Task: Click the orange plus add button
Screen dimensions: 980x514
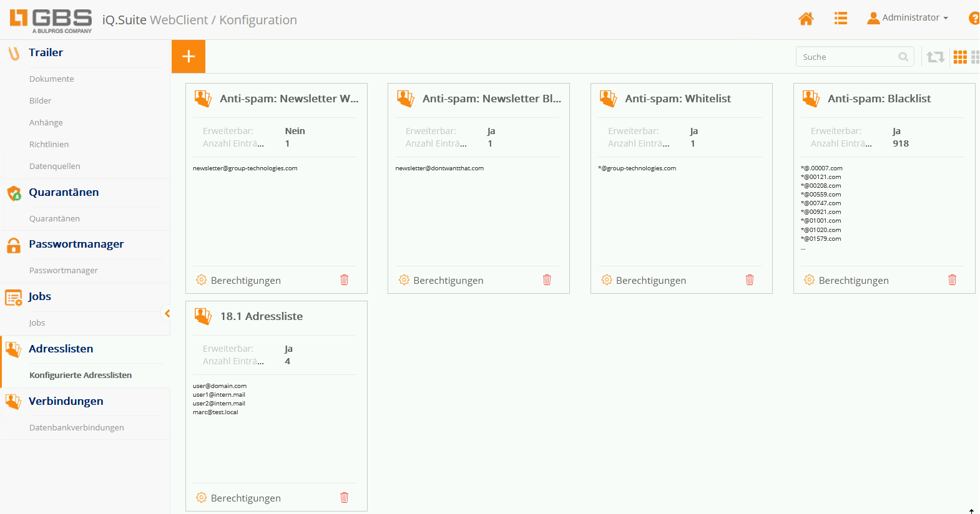Action: pyautogui.click(x=189, y=57)
